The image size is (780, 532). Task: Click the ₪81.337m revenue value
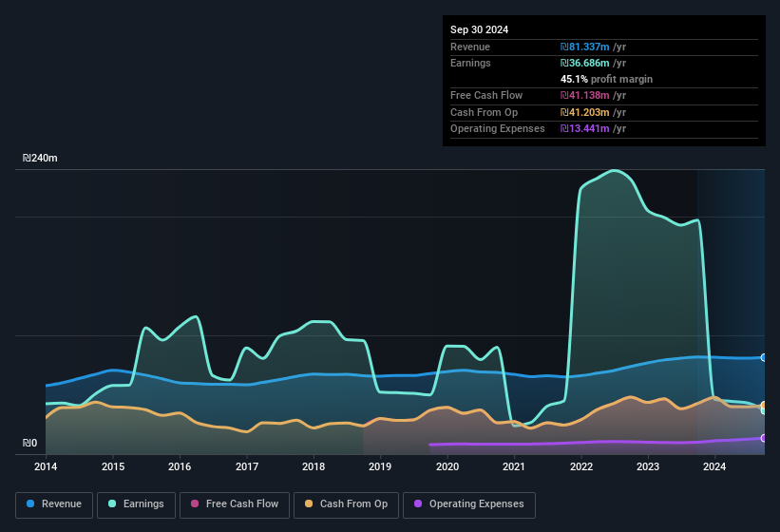coord(584,47)
